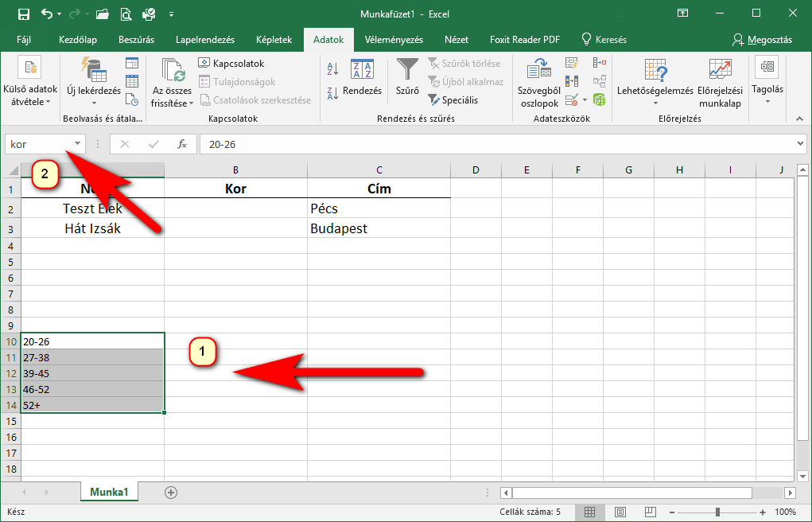This screenshot has height=522, width=812.
Task: Click the Undo arrow icon
Action: click(47, 14)
